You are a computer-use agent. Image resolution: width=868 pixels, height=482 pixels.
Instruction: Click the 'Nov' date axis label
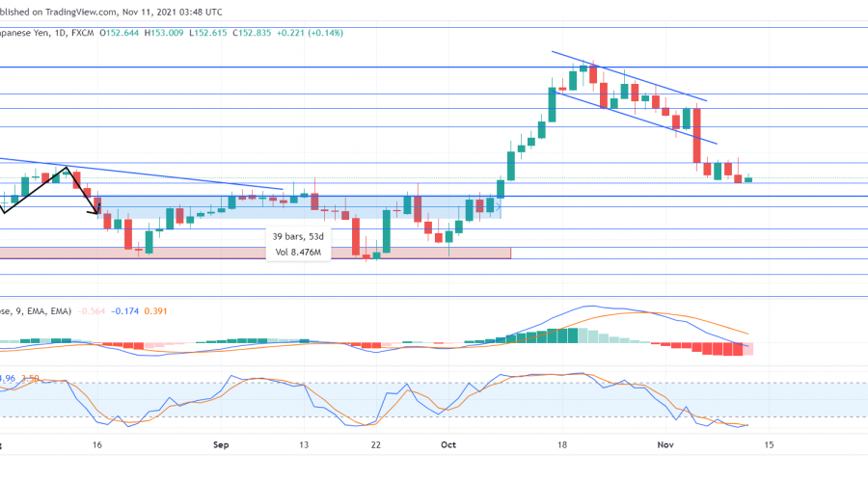tap(665, 445)
